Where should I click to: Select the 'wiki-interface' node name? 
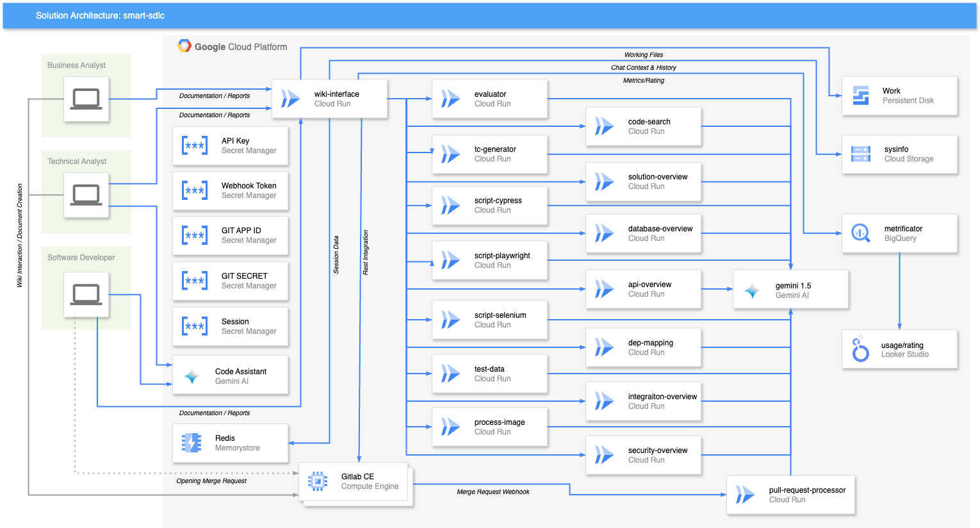click(337, 94)
